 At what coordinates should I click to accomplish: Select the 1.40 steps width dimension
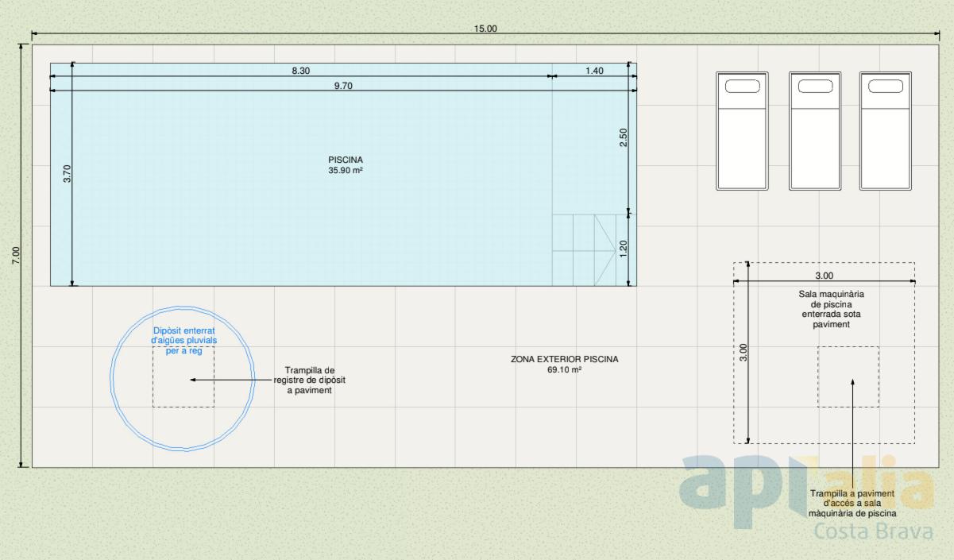(594, 71)
